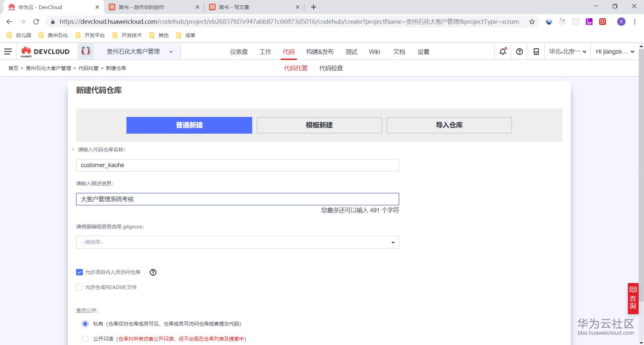Bookmark this page with the star icon
Image resolution: width=644 pixels, height=345 pixels.
click(532, 22)
